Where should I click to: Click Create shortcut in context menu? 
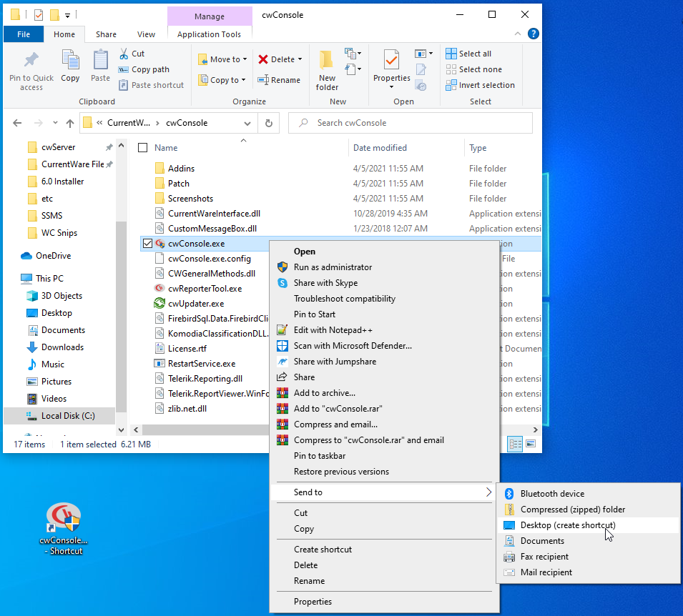(x=323, y=550)
